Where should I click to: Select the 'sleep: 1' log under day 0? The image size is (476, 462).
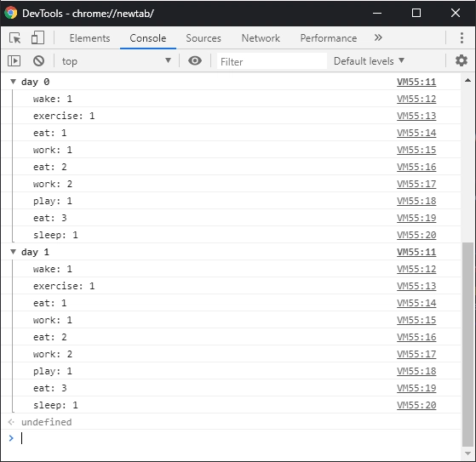55,235
